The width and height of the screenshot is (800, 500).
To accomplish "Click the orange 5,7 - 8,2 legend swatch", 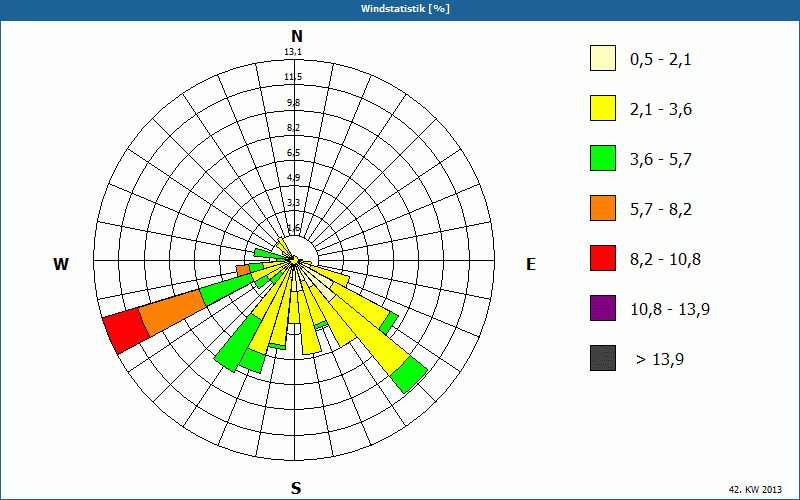I will [x=603, y=208].
